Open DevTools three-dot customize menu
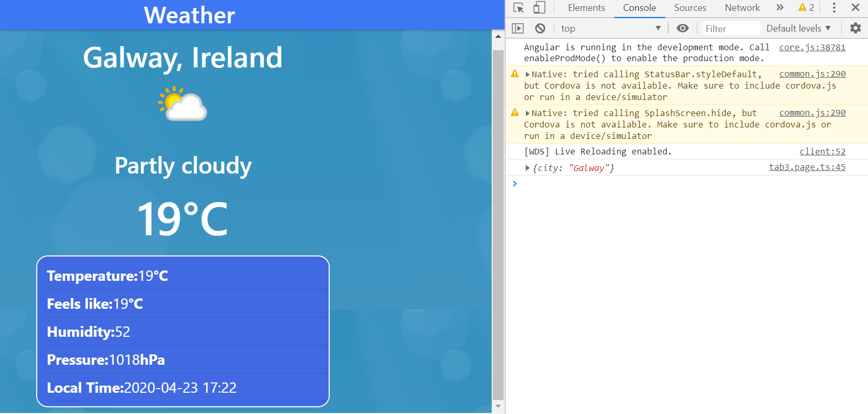This screenshot has width=868, height=414. pyautogui.click(x=834, y=8)
